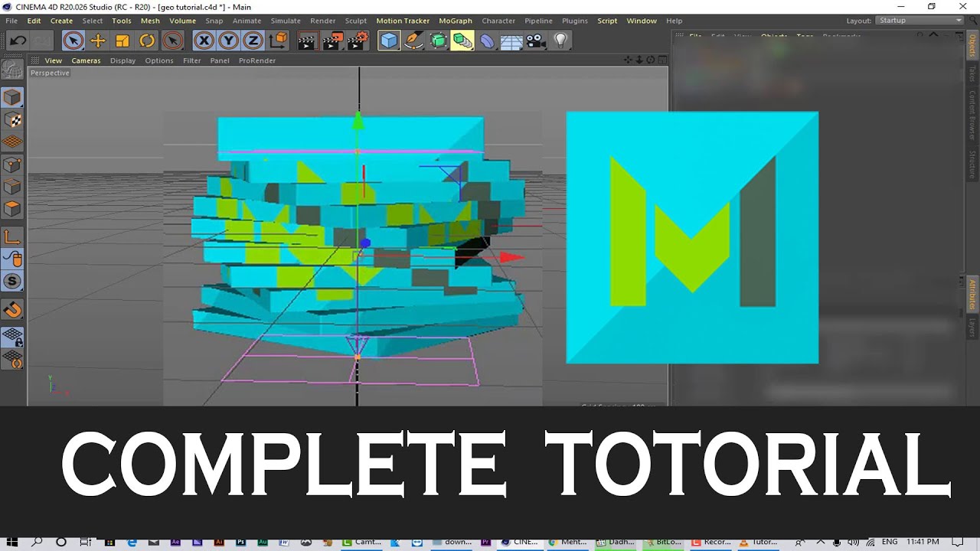Switch to Points mode
The image size is (980, 551).
(x=12, y=165)
